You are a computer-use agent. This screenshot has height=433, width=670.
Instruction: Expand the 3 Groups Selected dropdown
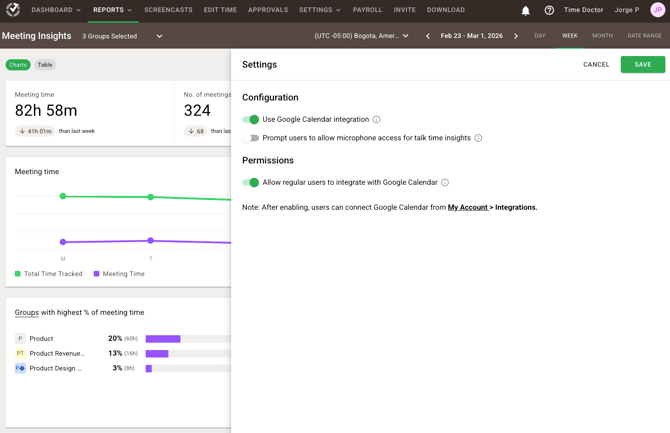[x=122, y=36]
